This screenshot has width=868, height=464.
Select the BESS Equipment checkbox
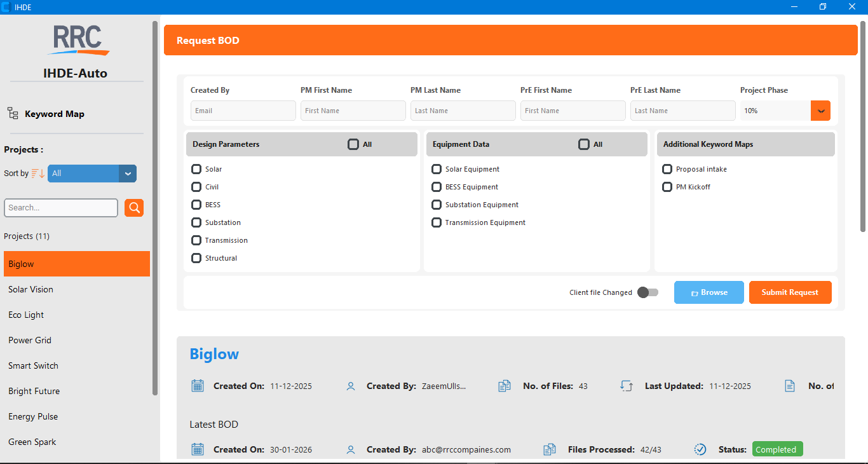point(437,187)
